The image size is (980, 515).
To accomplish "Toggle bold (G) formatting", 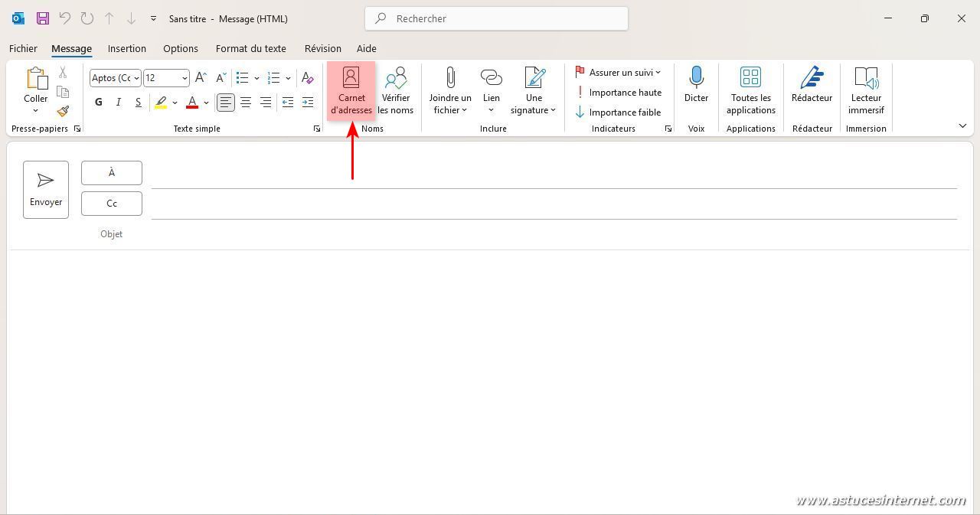I will (99, 102).
